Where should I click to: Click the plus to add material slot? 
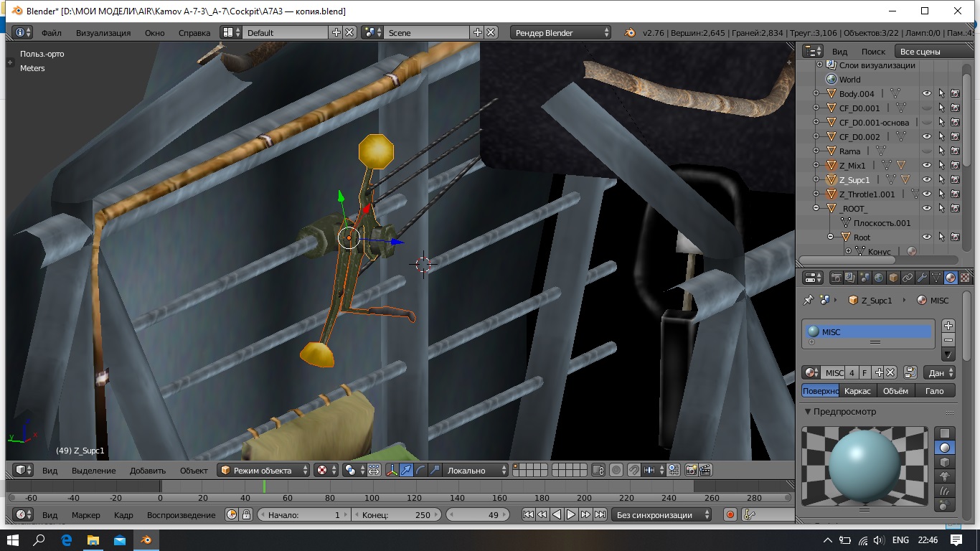(x=948, y=326)
